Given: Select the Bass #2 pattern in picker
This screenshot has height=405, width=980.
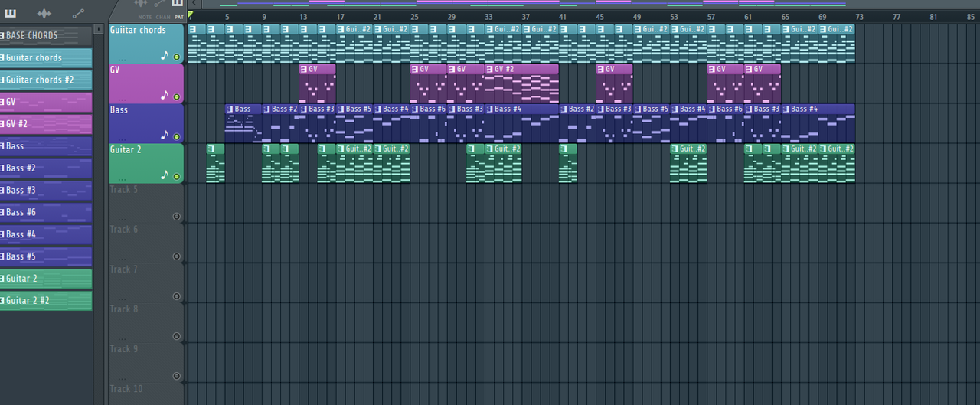Looking at the screenshot, I should [46, 168].
